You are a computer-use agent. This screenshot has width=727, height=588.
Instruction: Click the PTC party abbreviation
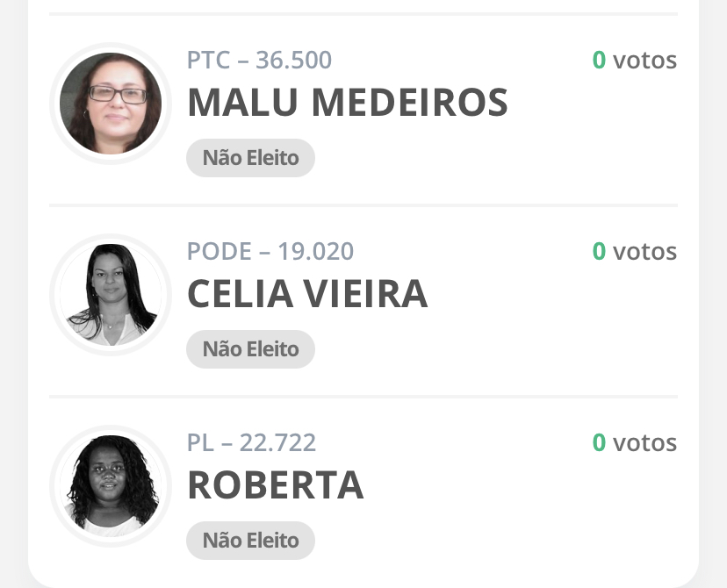pos(208,61)
